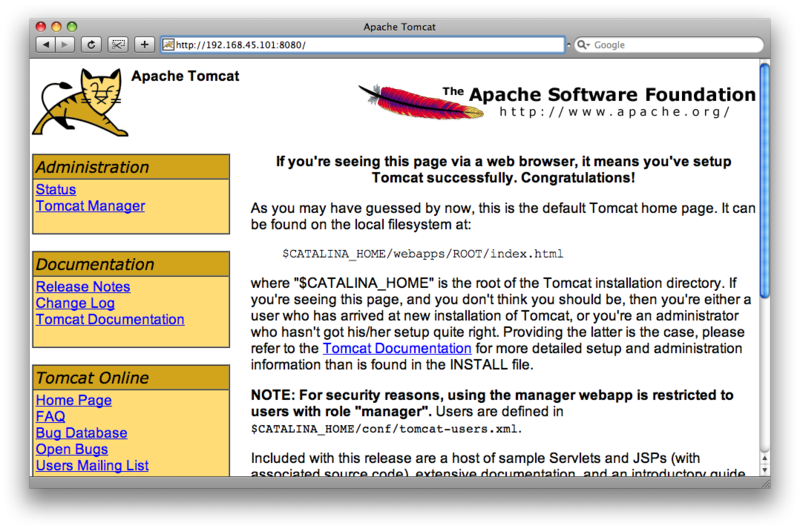This screenshot has height=529, width=800.
Task: Click the yellow minimize window button
Action: click(x=56, y=27)
